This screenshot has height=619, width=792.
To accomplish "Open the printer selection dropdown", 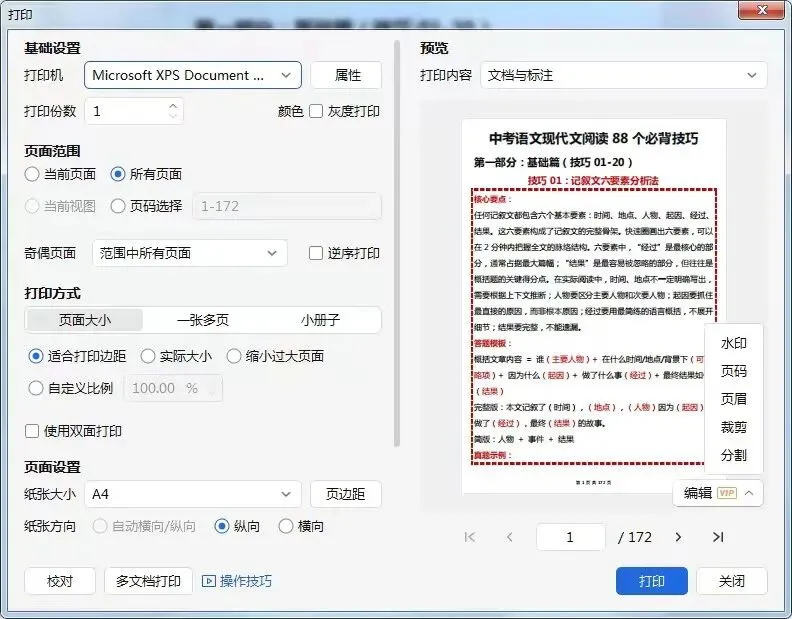I will pyautogui.click(x=193, y=75).
